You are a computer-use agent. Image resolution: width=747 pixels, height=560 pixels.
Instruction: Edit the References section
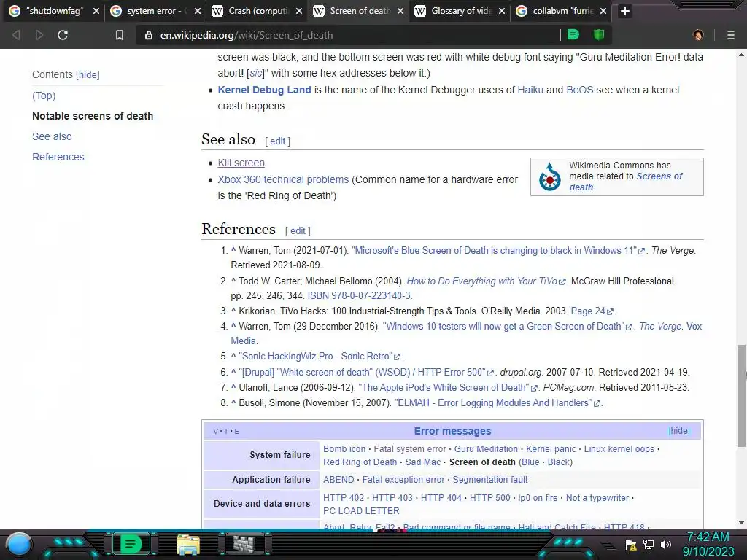[298, 231]
